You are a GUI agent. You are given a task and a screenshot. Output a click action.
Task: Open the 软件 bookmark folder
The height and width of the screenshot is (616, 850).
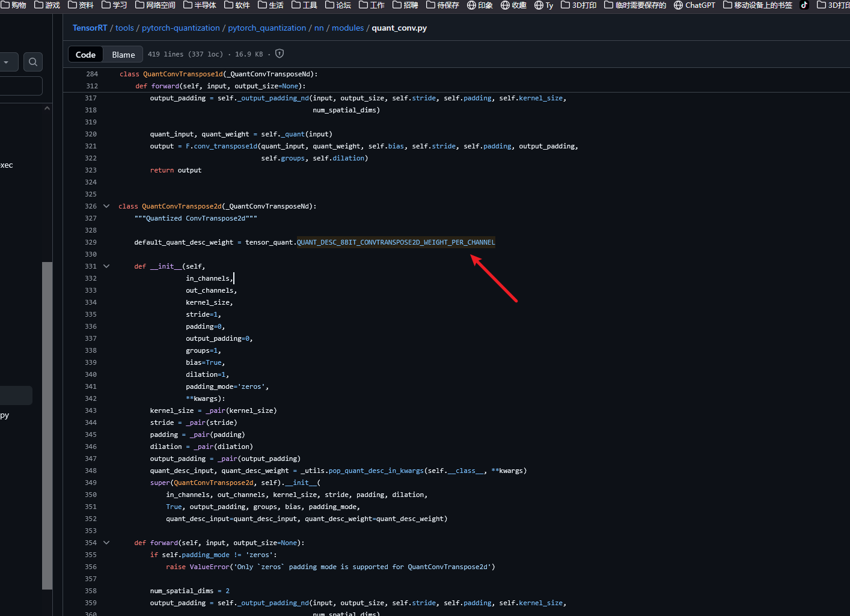coord(237,5)
